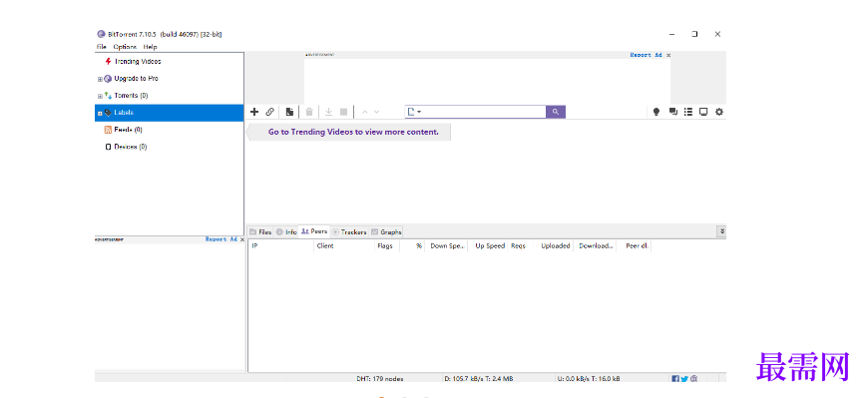868x398 pixels.
Task: Click the Stop square icon in toolbar
Action: (344, 112)
